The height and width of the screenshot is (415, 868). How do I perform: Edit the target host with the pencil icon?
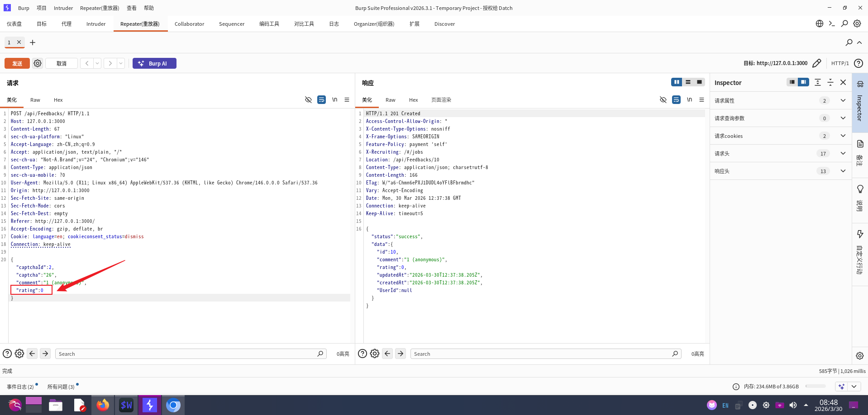point(817,63)
